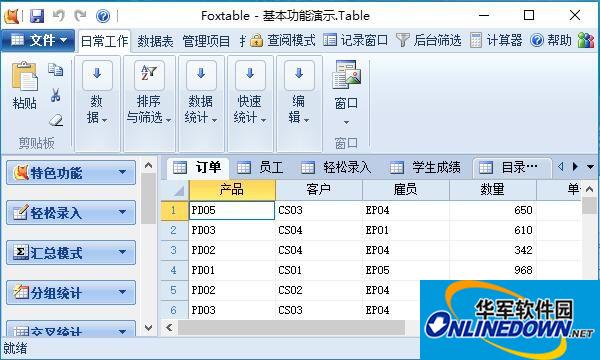This screenshot has width=600, height=360.
Task: Click the 产品 column header
Action: pyautogui.click(x=232, y=189)
